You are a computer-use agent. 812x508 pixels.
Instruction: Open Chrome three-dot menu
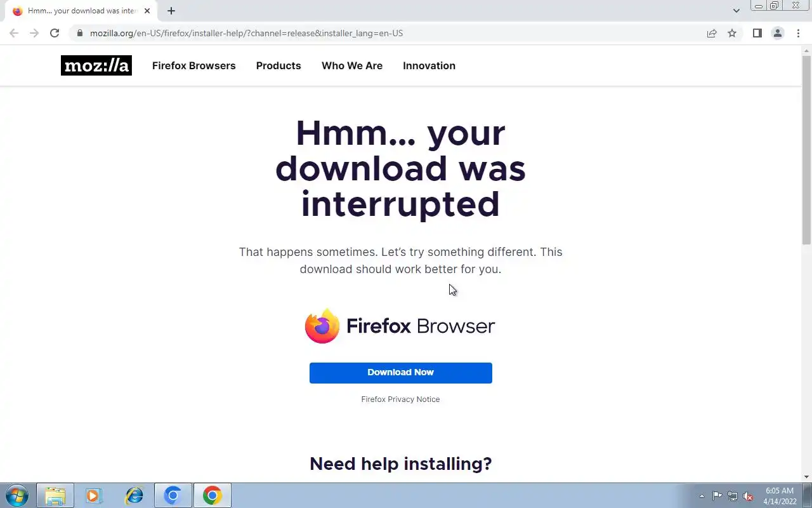pyautogui.click(x=798, y=33)
